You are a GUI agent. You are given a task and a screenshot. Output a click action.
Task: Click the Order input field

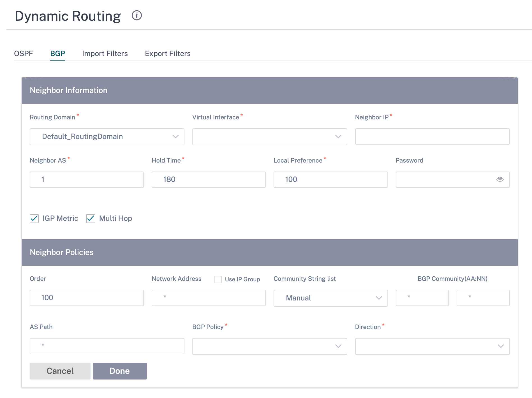(x=87, y=298)
